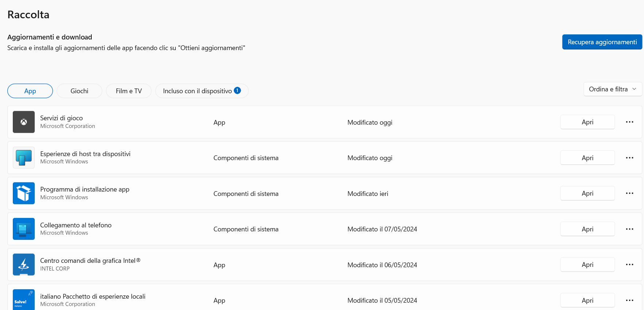Expand the Ordina e filtra dropdown
The height and width of the screenshot is (310, 644).
(613, 89)
